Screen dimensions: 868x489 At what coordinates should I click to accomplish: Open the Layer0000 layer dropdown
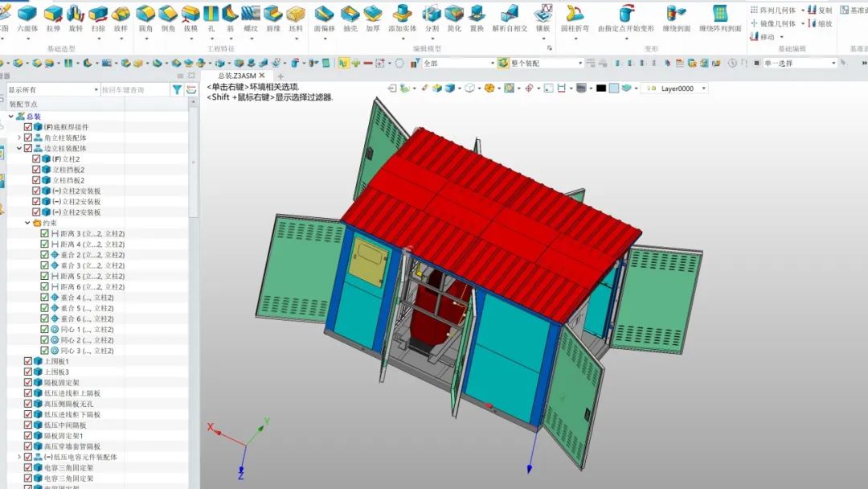[704, 88]
